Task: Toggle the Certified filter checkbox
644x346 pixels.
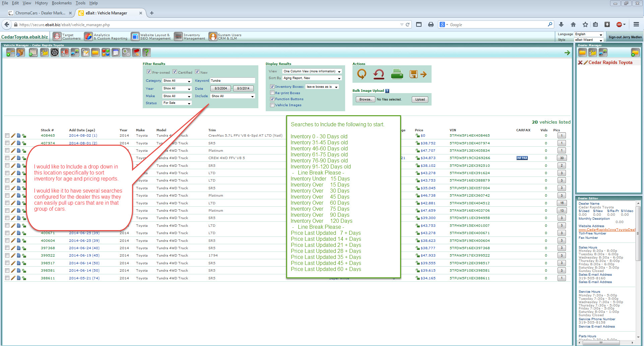Action: point(175,72)
